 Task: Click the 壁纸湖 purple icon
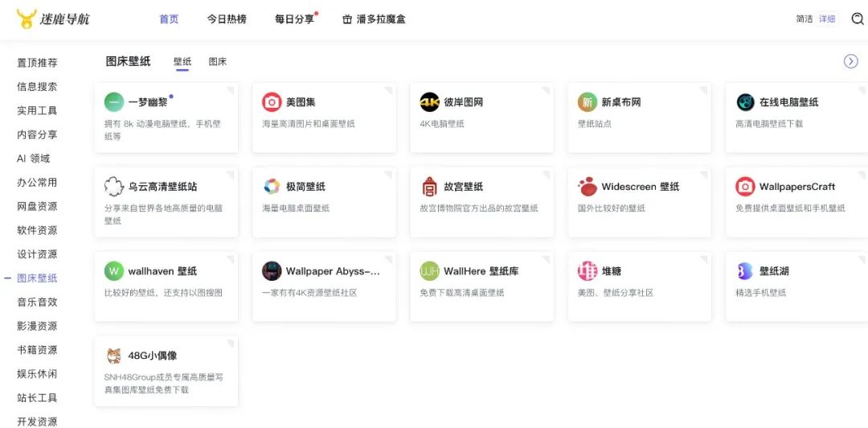745,271
